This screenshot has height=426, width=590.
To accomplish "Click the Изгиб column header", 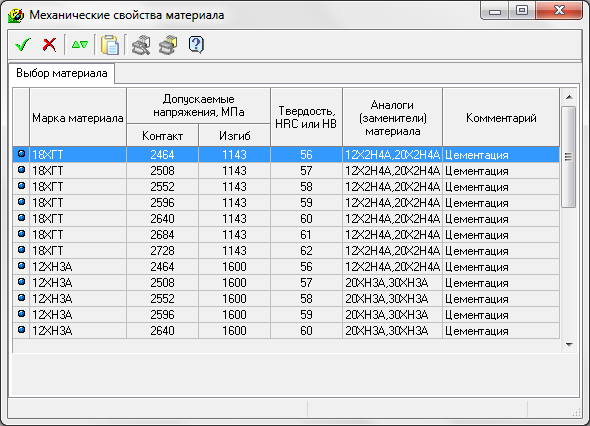I will tap(234, 135).
